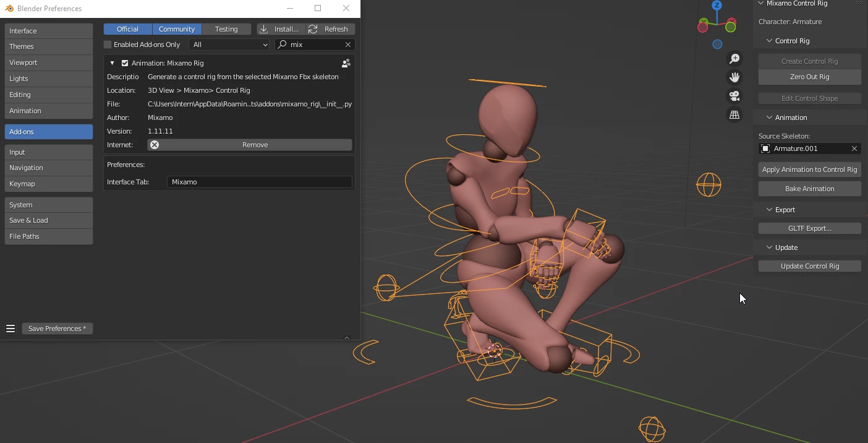
Task: Click the search magnifier icon
Action: pos(283,45)
